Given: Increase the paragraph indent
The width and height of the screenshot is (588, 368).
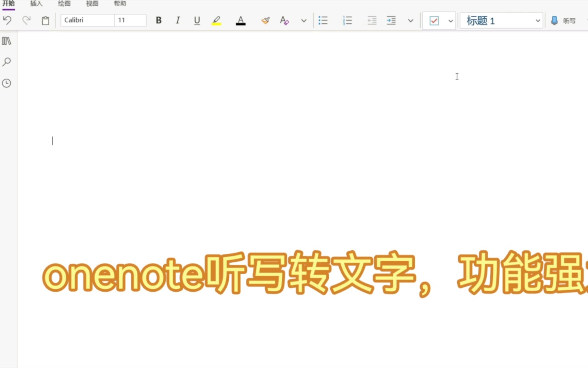Looking at the screenshot, I should [x=391, y=20].
